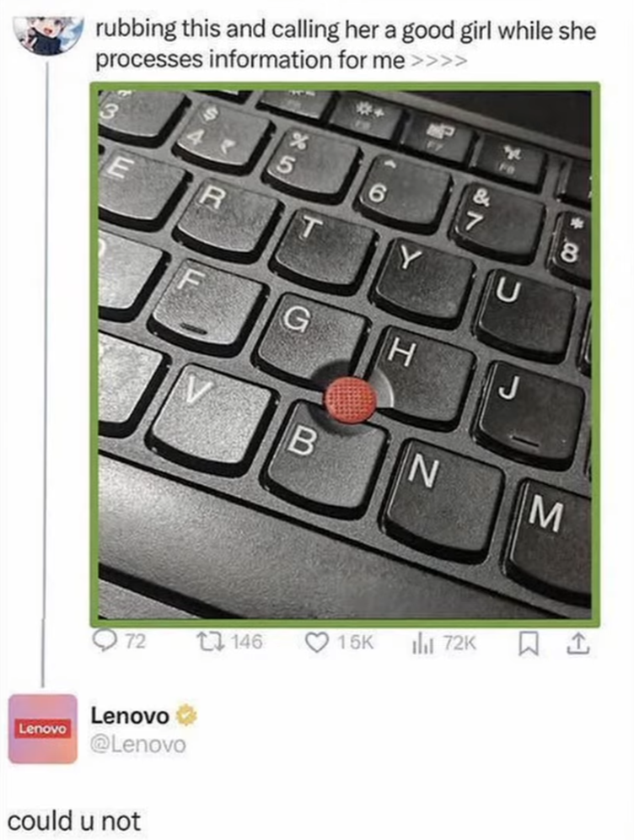Viewport: 634px width, 840px height.
Task: Visit the @Lenovo handle
Action: coord(138,745)
